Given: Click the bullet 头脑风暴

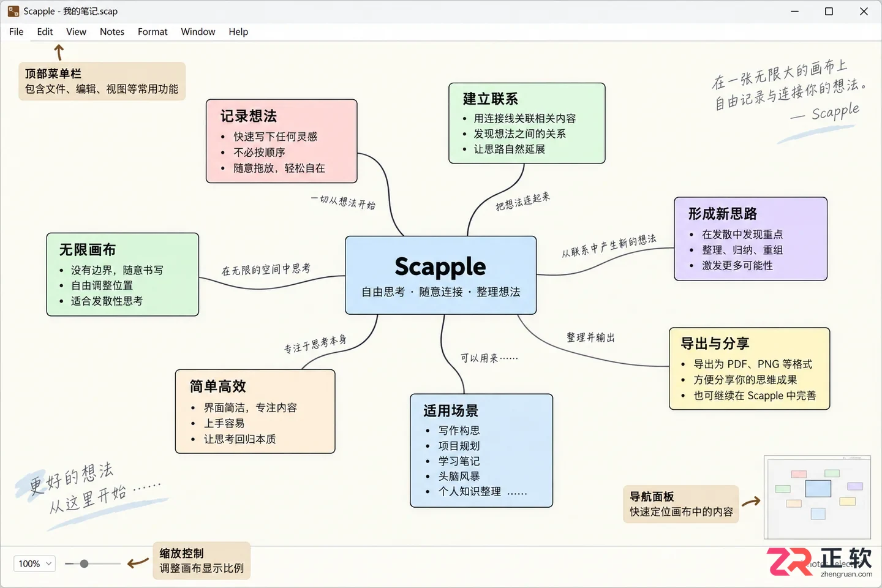Looking at the screenshot, I should tap(459, 476).
